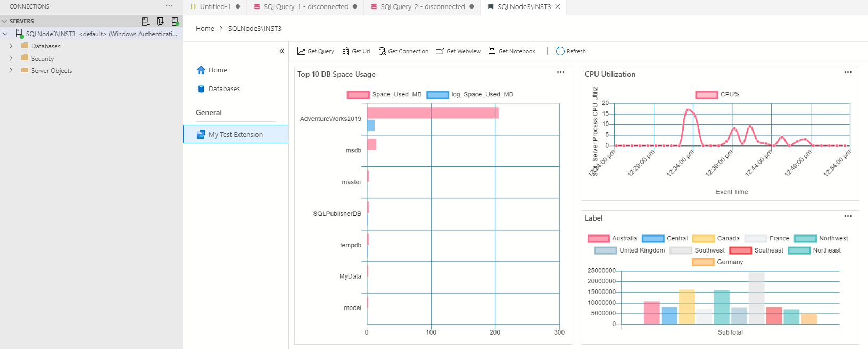Click the Get Connection icon
868x349 pixels.
point(382,51)
